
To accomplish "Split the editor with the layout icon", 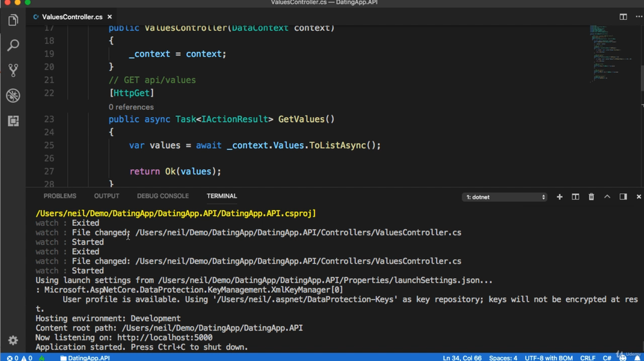I will coord(623,17).
